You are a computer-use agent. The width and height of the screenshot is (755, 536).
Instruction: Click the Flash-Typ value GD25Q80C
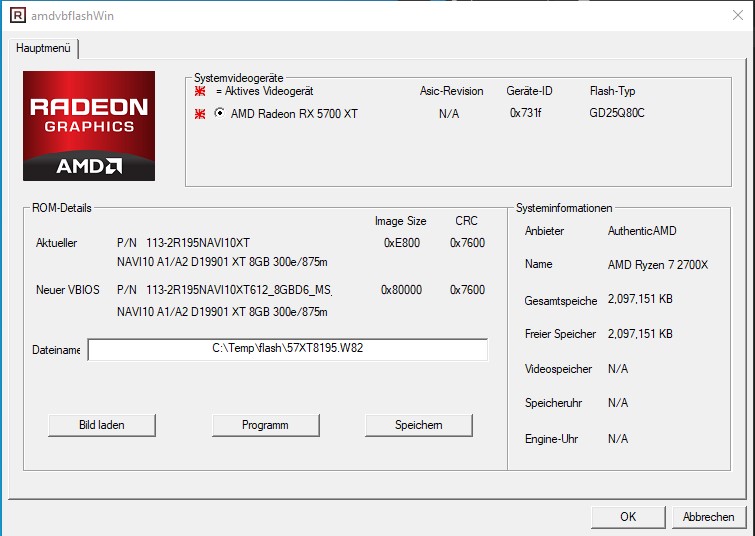617,113
